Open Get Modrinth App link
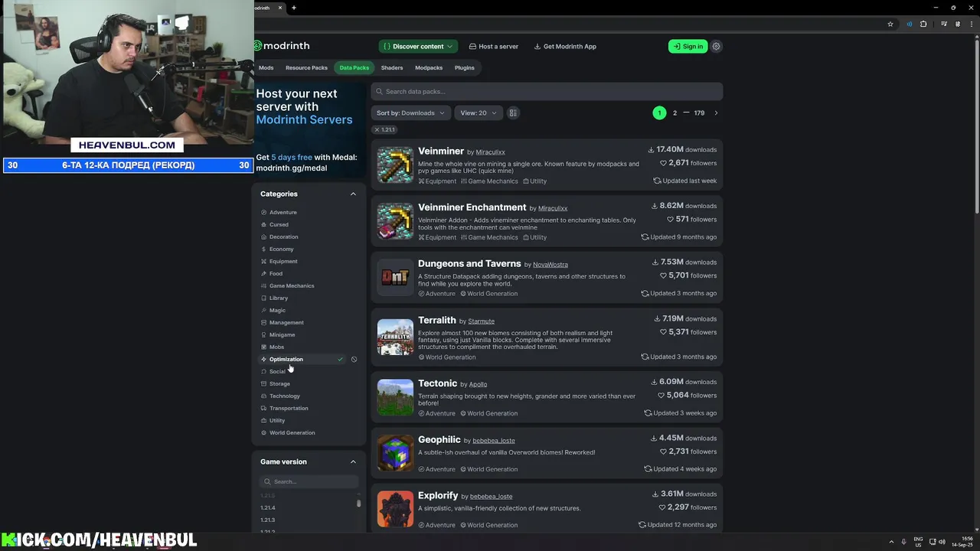The width and height of the screenshot is (980, 551). point(565,46)
